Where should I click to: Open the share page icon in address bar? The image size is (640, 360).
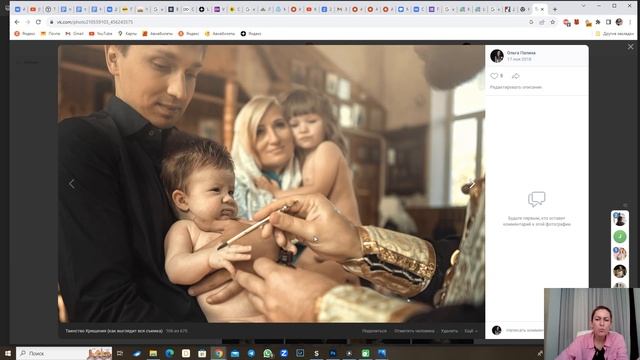(x=542, y=22)
